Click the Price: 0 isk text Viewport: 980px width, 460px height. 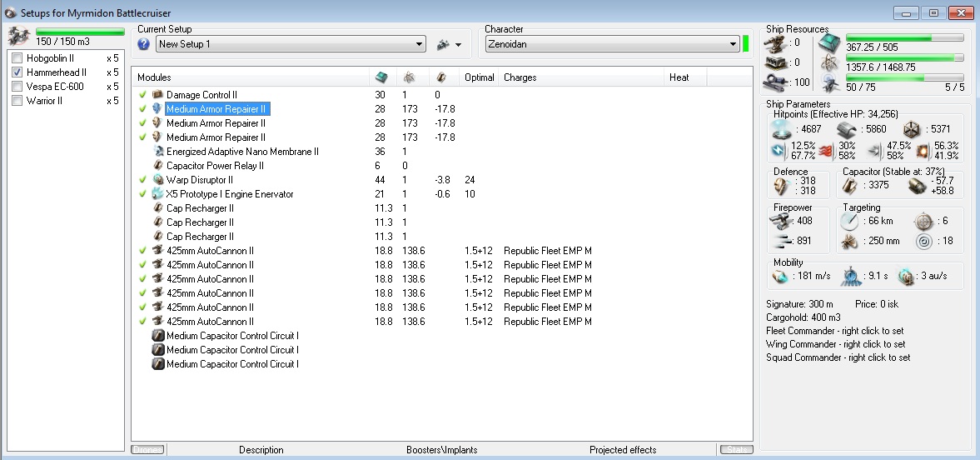pyautogui.click(x=877, y=304)
